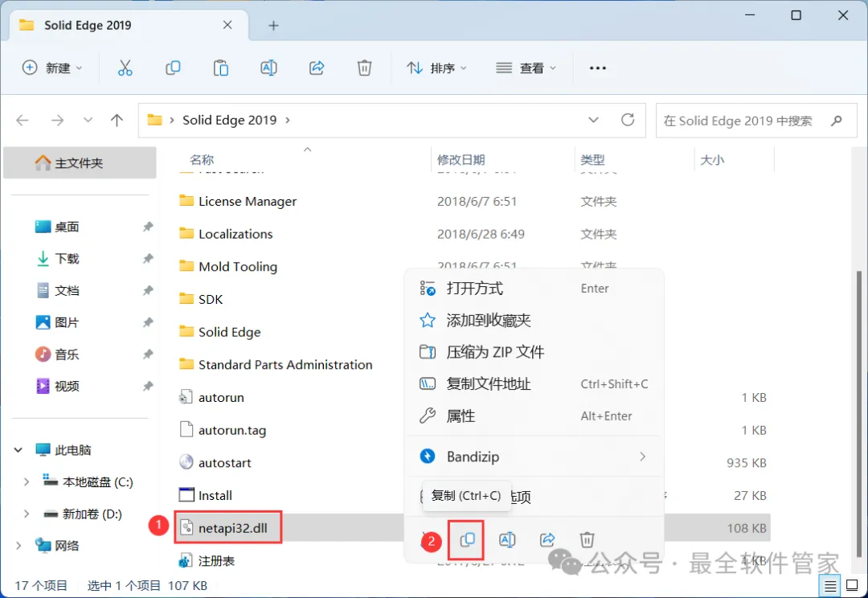This screenshot has width=868, height=598.
Task: Sort by 名称 column header
Action: [202, 160]
